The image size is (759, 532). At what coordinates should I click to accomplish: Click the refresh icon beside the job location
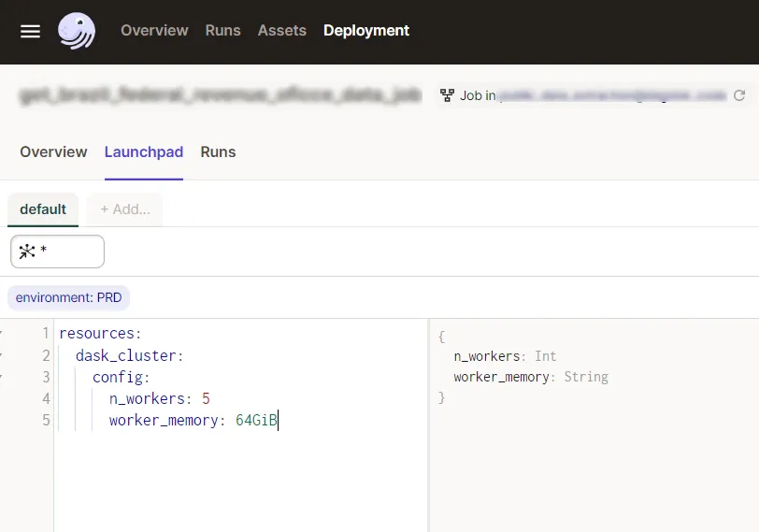(739, 95)
